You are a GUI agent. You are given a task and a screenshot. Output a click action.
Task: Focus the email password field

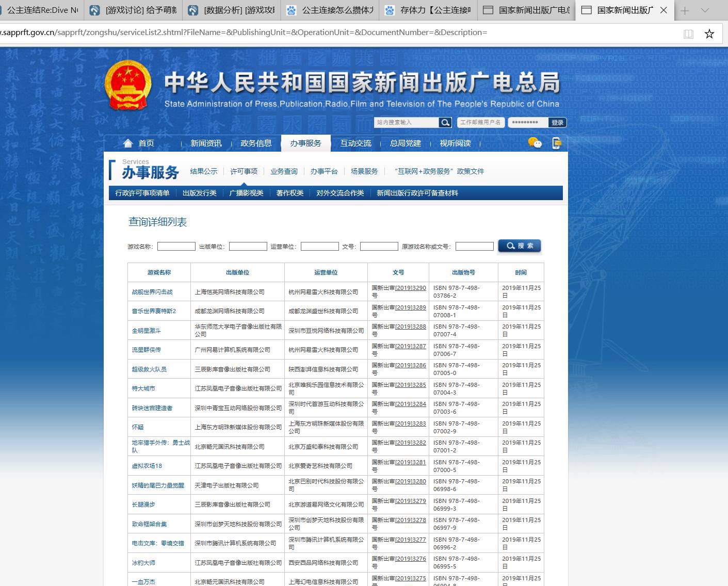[528, 122]
